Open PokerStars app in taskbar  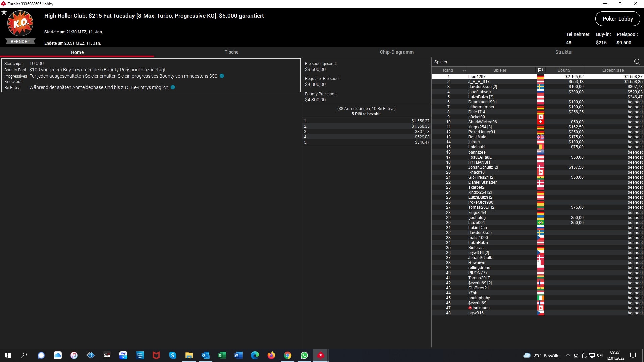click(x=321, y=355)
